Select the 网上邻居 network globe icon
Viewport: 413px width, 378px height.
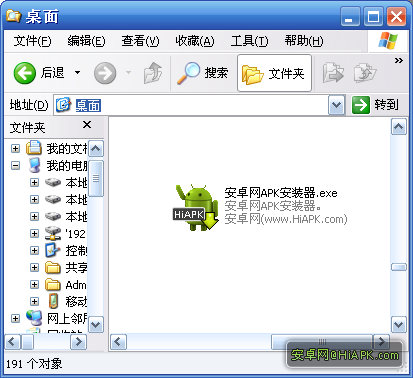tap(34, 318)
